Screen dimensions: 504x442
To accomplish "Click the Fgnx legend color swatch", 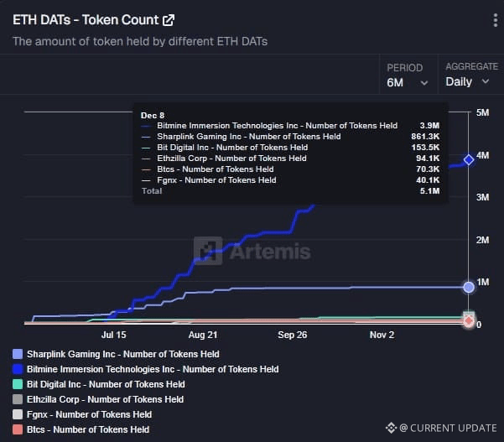I will [x=18, y=414].
